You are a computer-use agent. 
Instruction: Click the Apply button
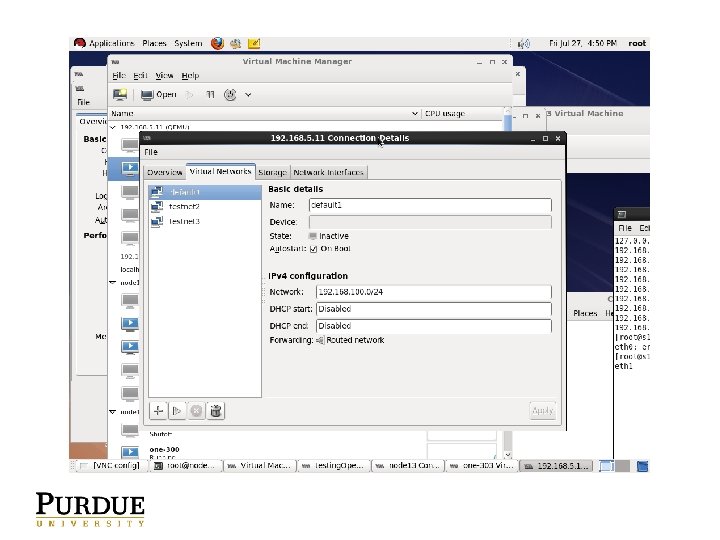tap(542, 411)
